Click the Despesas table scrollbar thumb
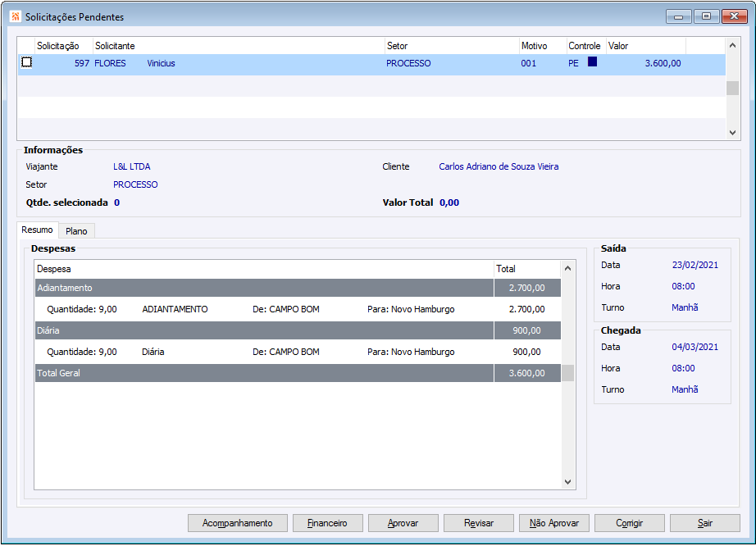This screenshot has width=756, height=546. click(x=567, y=373)
